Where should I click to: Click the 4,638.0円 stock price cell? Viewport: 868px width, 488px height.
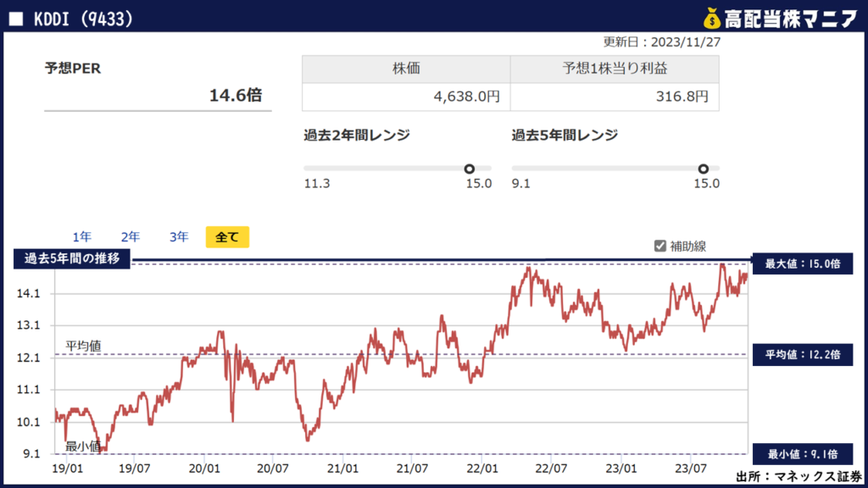(406, 97)
